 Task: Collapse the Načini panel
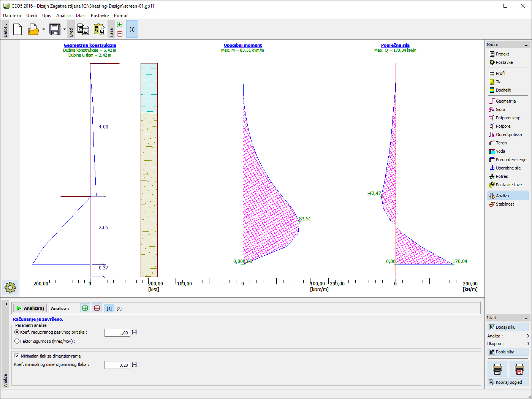[526, 45]
